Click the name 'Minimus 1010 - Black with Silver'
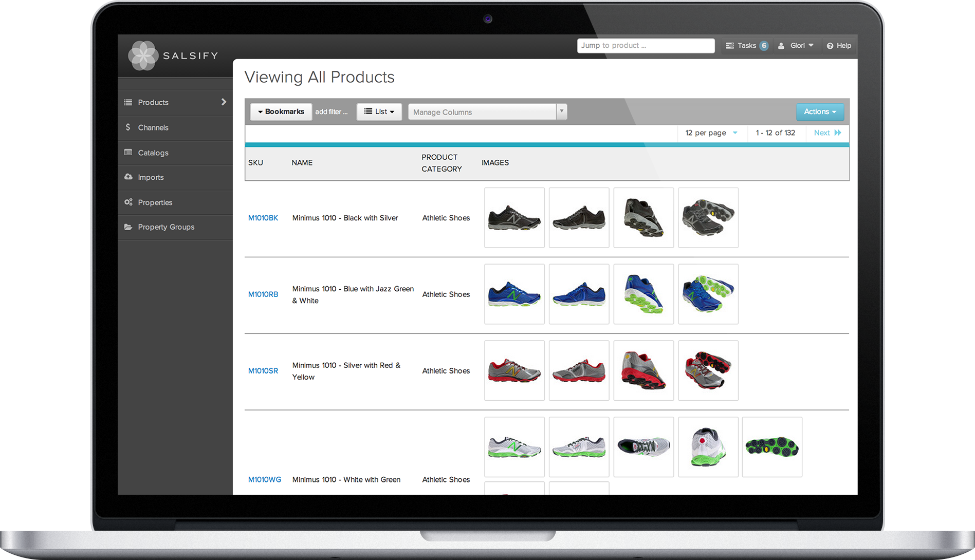Image resolution: width=975 pixels, height=560 pixels. [x=345, y=218]
